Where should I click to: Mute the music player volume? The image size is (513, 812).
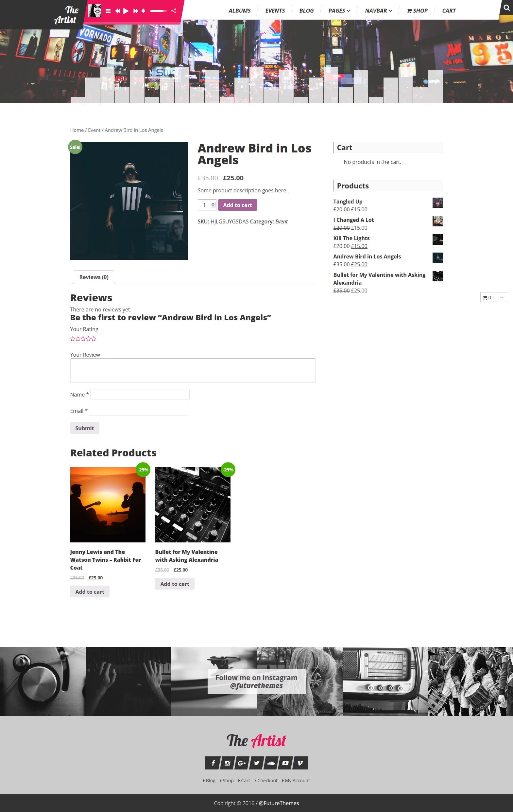tap(144, 11)
